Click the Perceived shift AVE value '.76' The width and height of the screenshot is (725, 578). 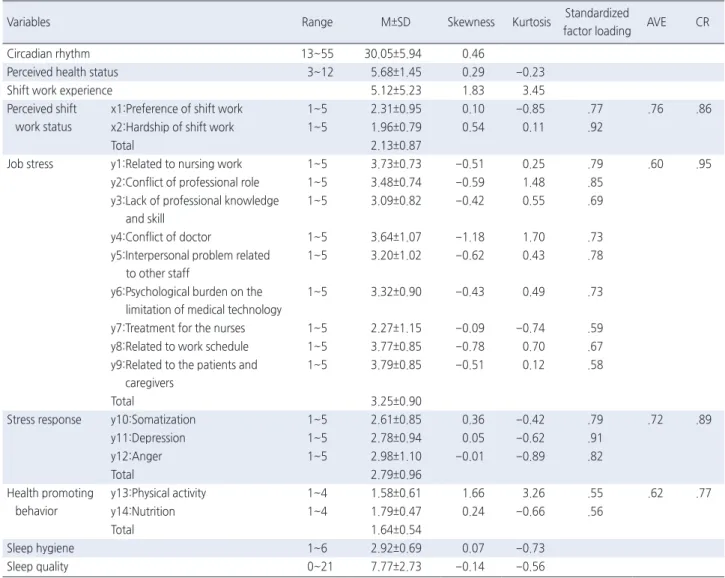click(656, 109)
